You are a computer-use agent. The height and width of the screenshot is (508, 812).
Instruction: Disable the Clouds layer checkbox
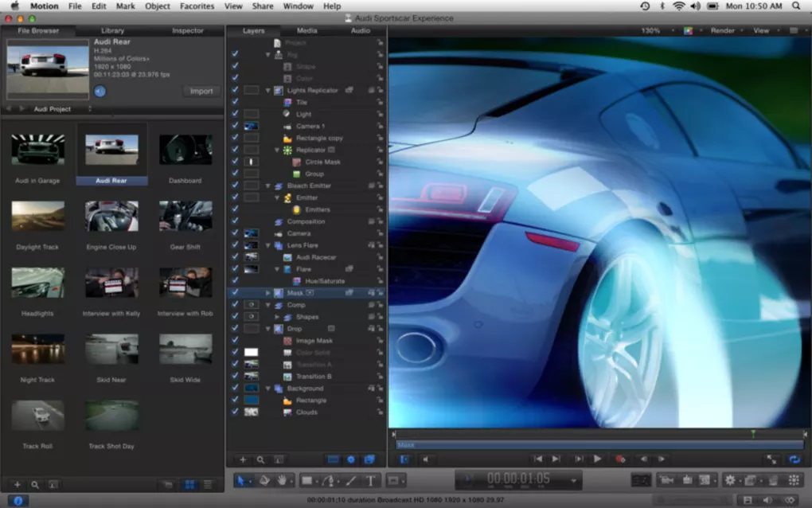234,412
